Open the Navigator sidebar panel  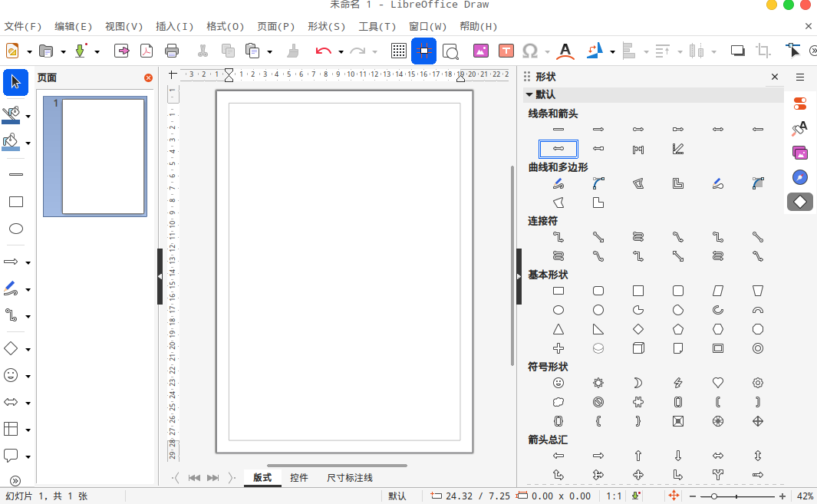coord(799,177)
